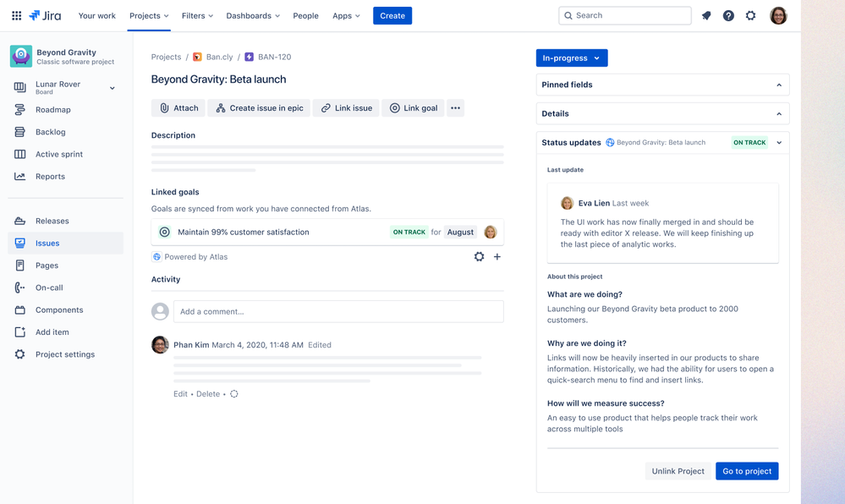Click the Project settings gear icon
Viewport: 845px width, 504px height.
tap(20, 354)
